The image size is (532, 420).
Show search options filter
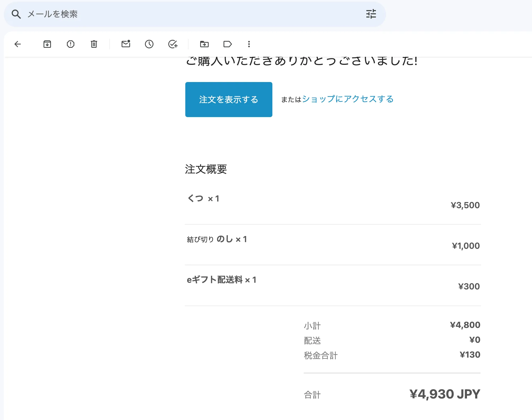coord(371,14)
